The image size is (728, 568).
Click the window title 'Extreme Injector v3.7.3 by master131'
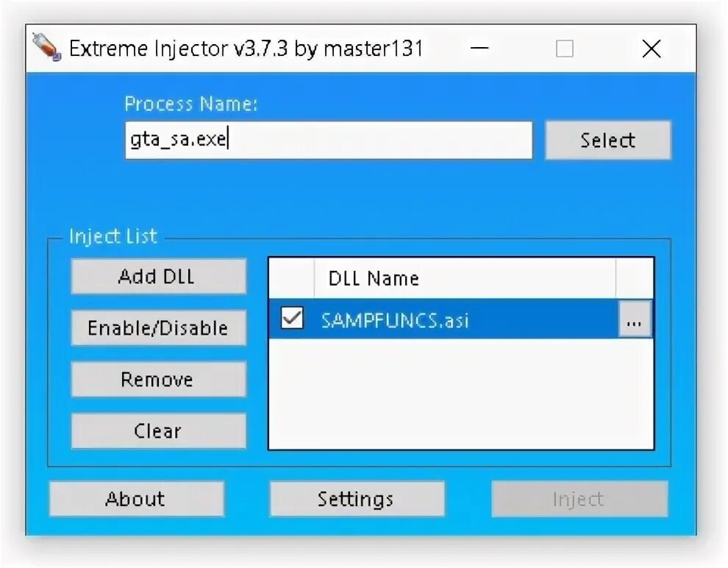point(246,49)
